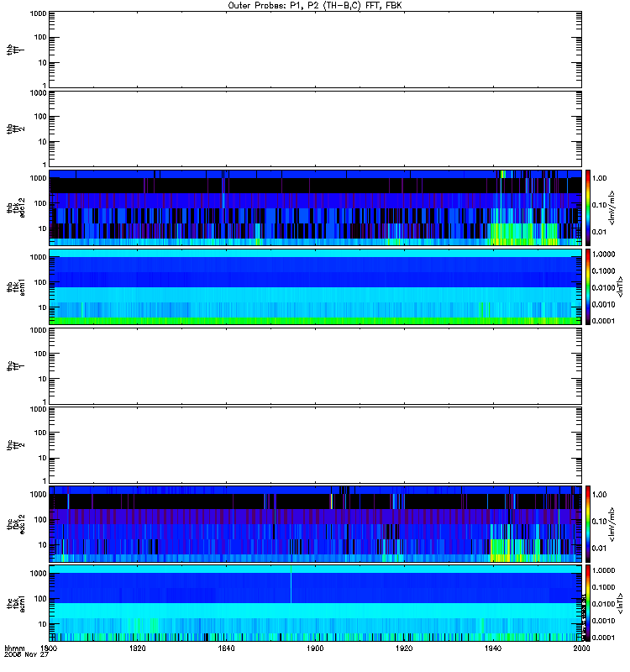Select the empty thb fff 2 panel
The width and height of the screenshot is (630, 672).
point(315,129)
